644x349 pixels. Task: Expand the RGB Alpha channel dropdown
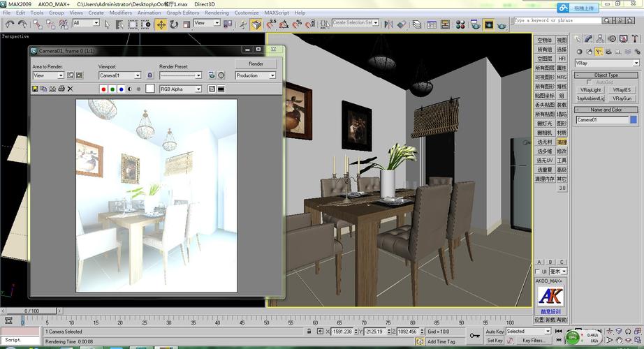(180, 89)
